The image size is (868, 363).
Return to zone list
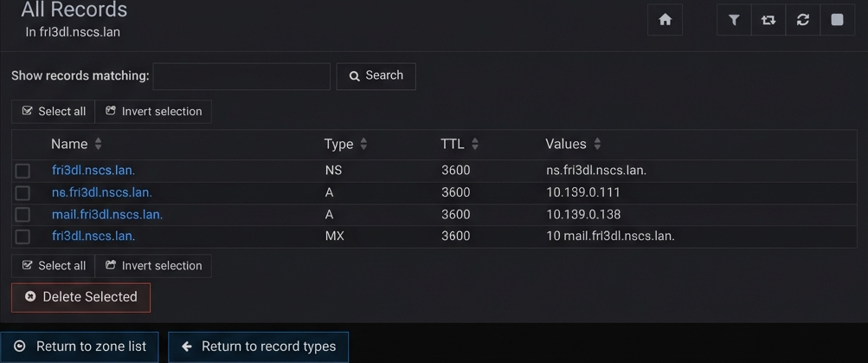[80, 347]
